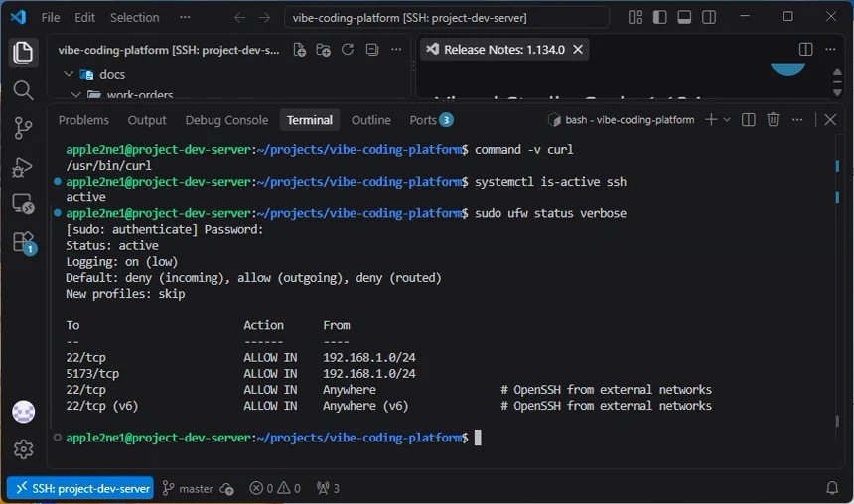Viewport: 854px width, 504px height.
Task: Open the Selection menu
Action: coord(134,18)
